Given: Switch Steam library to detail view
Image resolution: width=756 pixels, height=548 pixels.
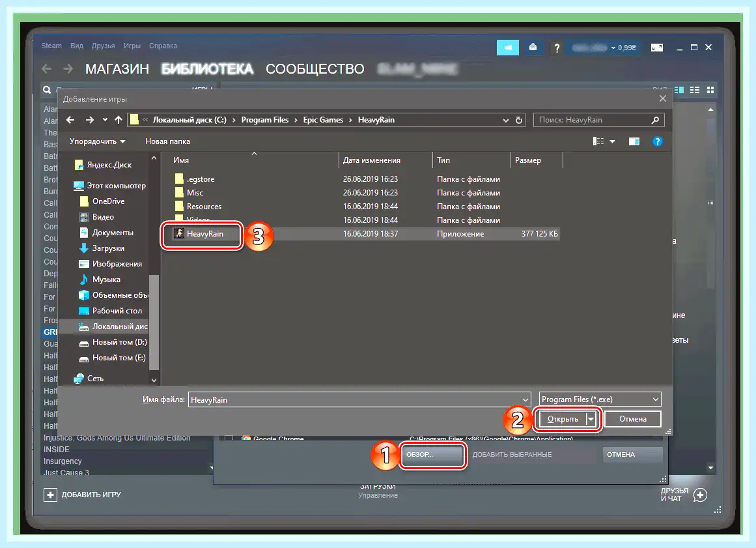Looking at the screenshot, I should coord(679,90).
